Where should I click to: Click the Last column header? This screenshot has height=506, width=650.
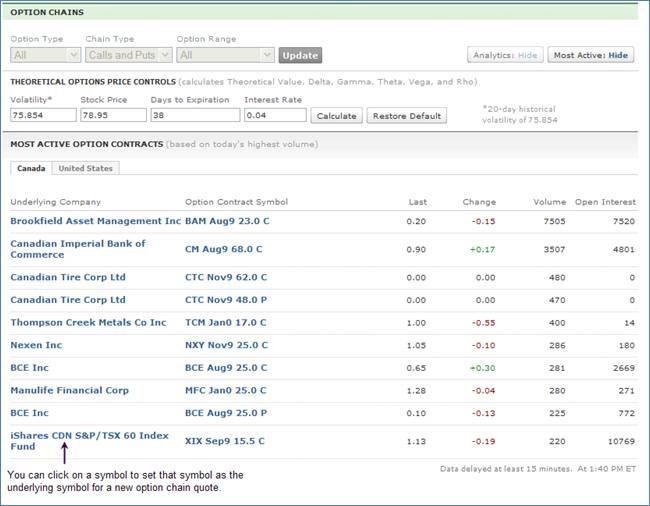point(417,202)
